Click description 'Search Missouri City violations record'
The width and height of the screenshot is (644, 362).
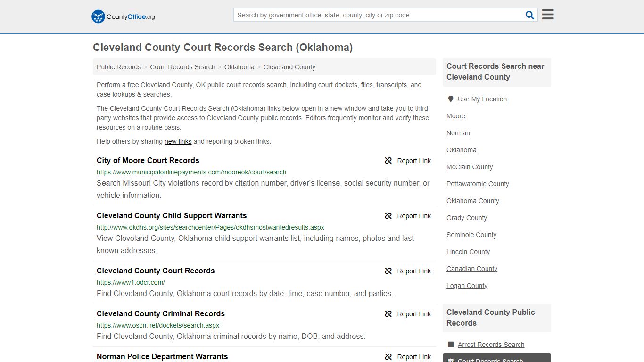263,189
